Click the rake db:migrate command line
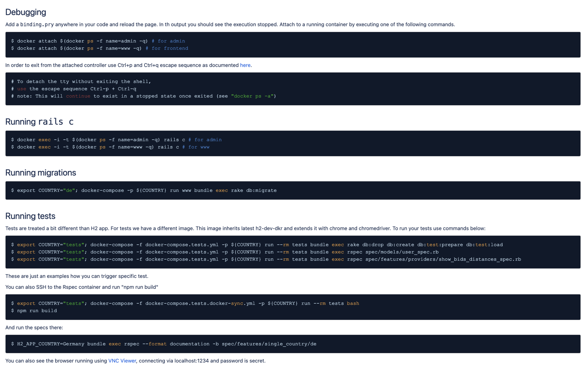 point(144,190)
